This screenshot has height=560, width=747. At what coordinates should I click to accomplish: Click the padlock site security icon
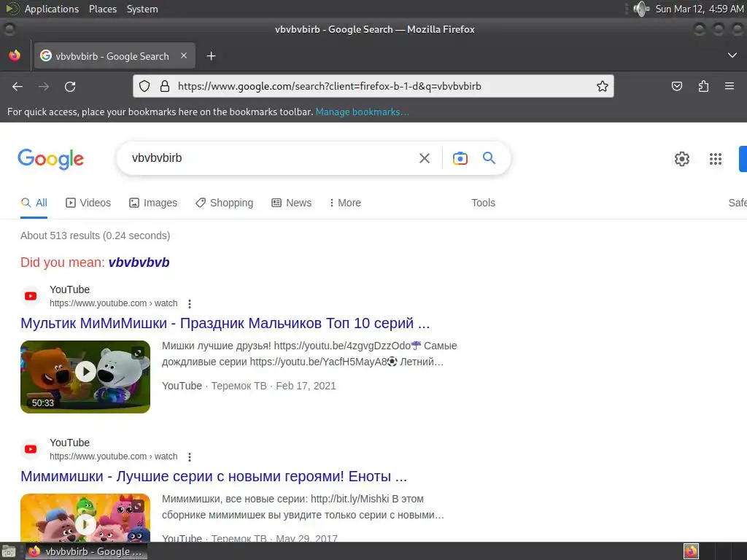coord(165,86)
